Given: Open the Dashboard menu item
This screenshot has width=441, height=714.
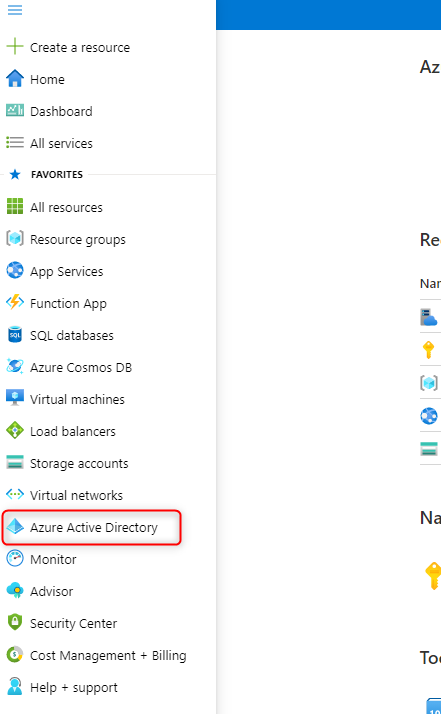Looking at the screenshot, I should (61, 111).
